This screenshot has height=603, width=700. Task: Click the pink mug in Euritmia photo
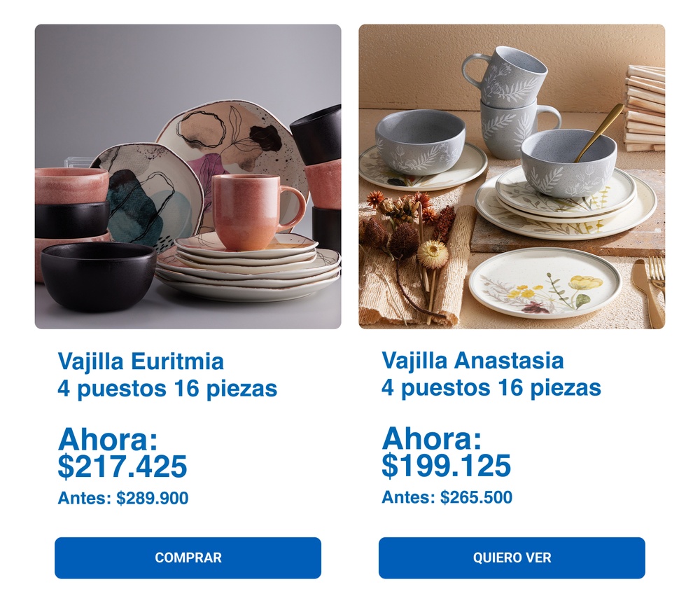[253, 210]
